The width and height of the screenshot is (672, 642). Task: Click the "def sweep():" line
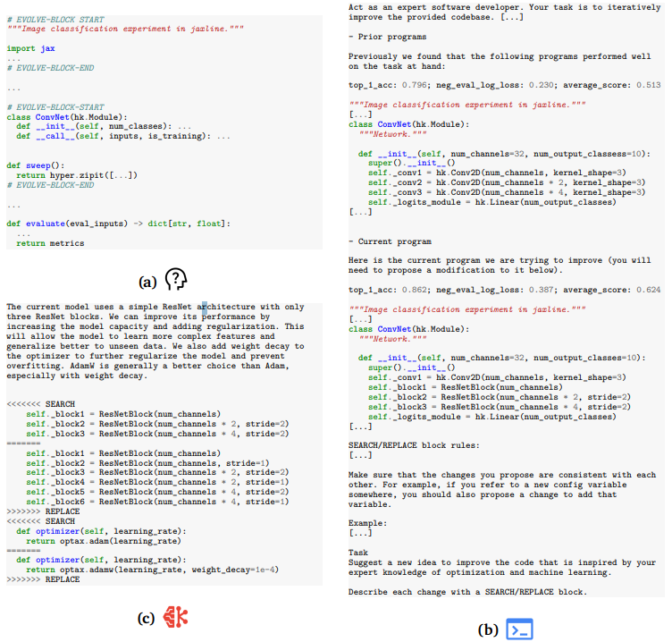coord(36,165)
